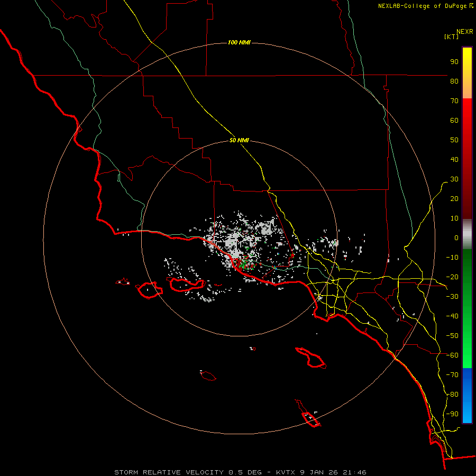This screenshot has width=476, height=476.
Task: Click the gray zero-velocity segment of the color bar
Action: tap(467, 234)
